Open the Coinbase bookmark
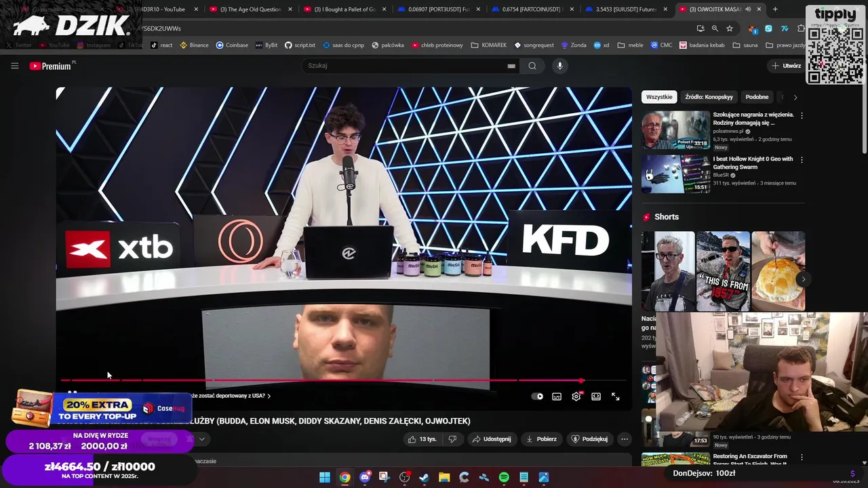868x488 pixels. click(x=232, y=45)
